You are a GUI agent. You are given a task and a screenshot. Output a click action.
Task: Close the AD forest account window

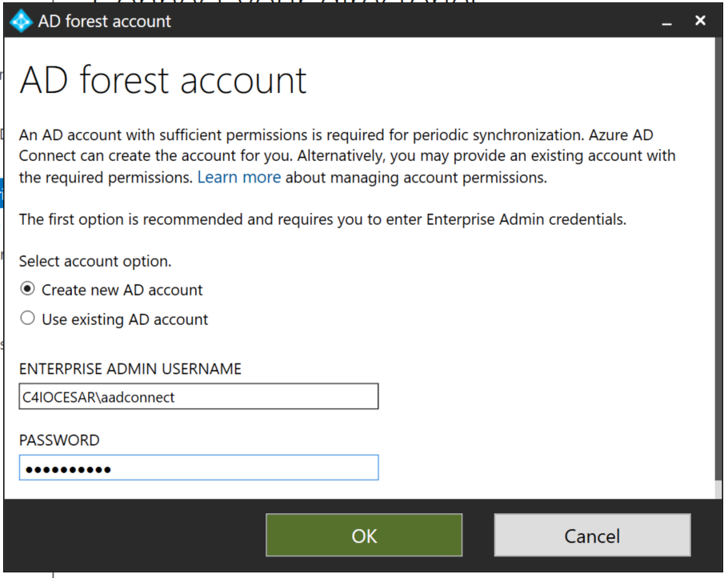700,21
